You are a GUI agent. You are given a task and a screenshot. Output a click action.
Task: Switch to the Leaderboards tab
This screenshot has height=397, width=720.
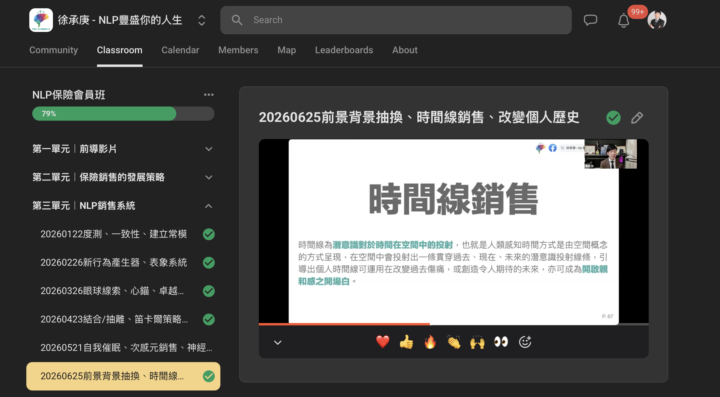[x=344, y=50]
